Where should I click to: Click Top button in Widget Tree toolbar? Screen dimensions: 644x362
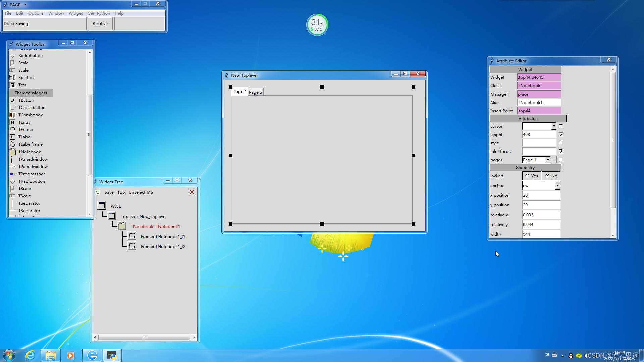click(120, 192)
